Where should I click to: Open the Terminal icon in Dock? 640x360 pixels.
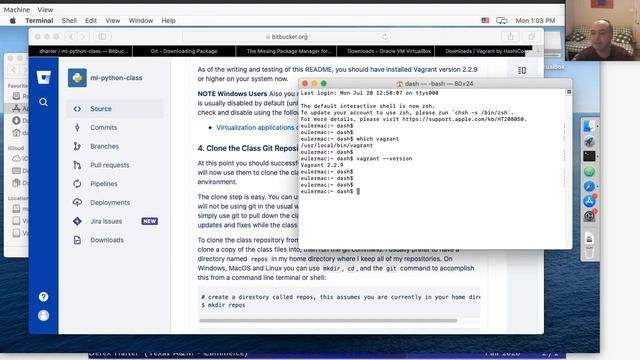pyautogui.click(x=589, y=156)
